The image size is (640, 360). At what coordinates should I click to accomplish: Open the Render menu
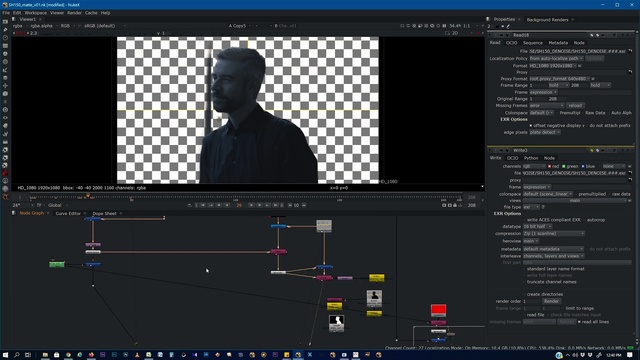[74, 13]
